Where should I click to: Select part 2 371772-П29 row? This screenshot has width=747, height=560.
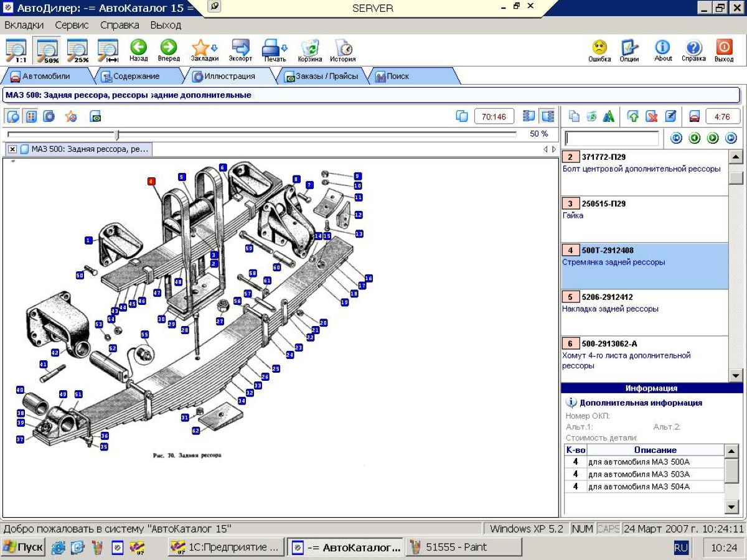pyautogui.click(x=644, y=172)
